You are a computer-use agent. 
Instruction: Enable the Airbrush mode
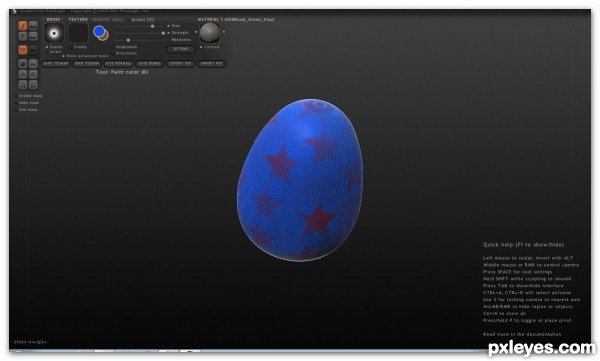(x=101, y=20)
